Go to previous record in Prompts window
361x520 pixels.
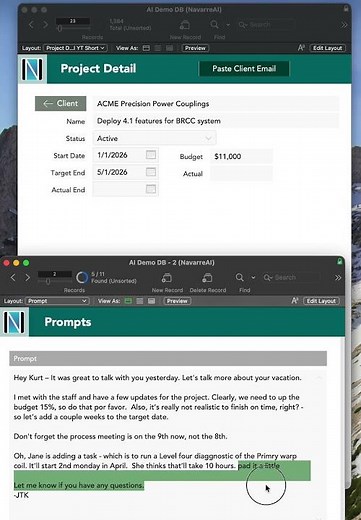[13, 277]
